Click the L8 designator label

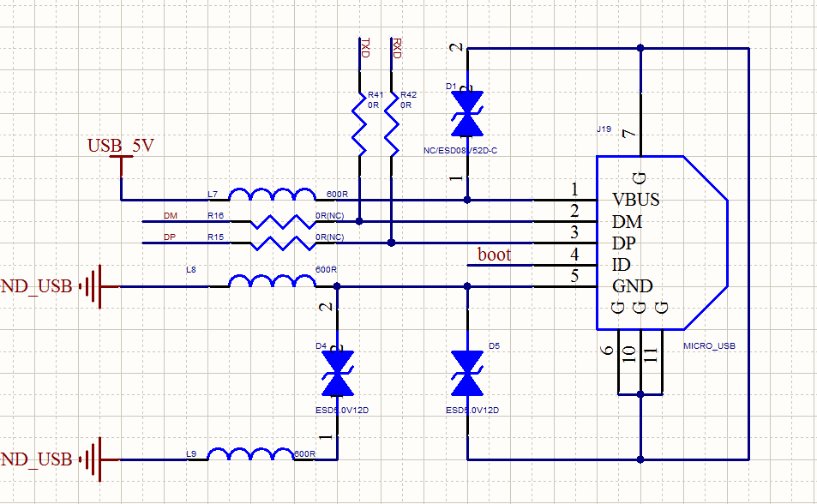click(191, 269)
